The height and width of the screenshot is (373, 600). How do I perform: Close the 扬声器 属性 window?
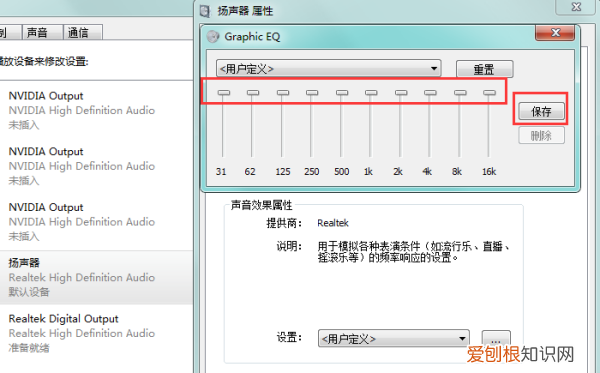[576, 7]
